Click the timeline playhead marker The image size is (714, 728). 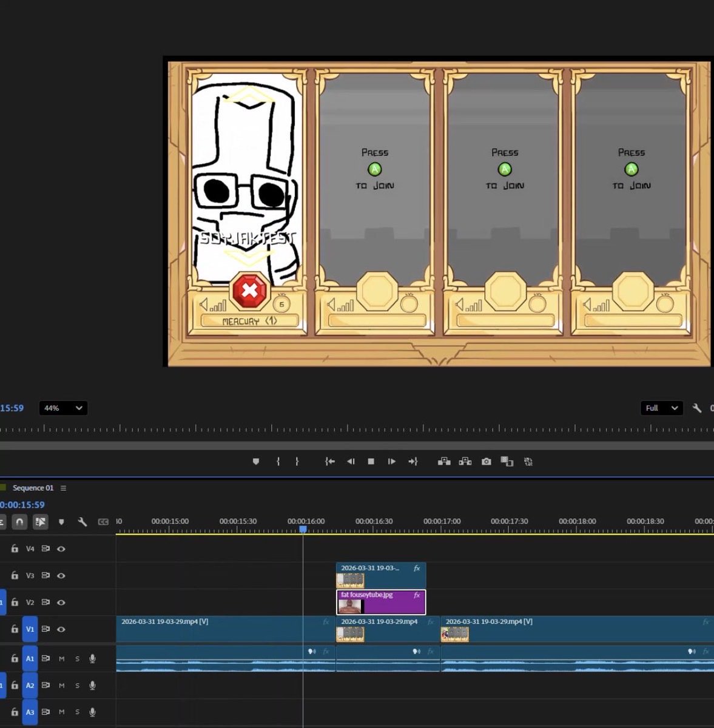coord(303,530)
